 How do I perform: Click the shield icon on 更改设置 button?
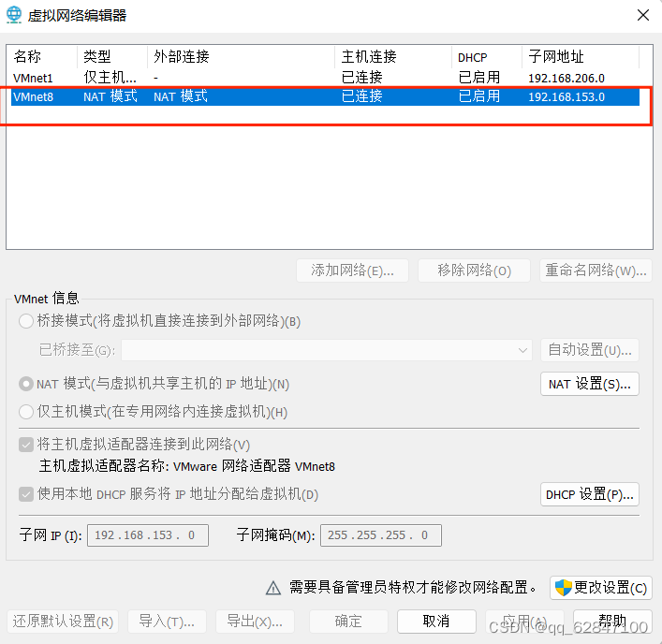click(563, 588)
